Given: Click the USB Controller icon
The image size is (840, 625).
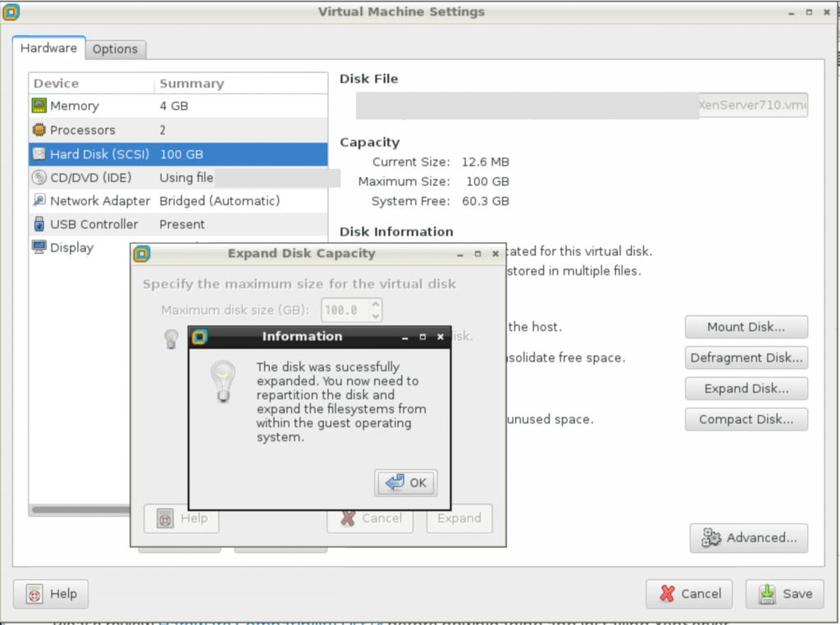Looking at the screenshot, I should click(39, 224).
